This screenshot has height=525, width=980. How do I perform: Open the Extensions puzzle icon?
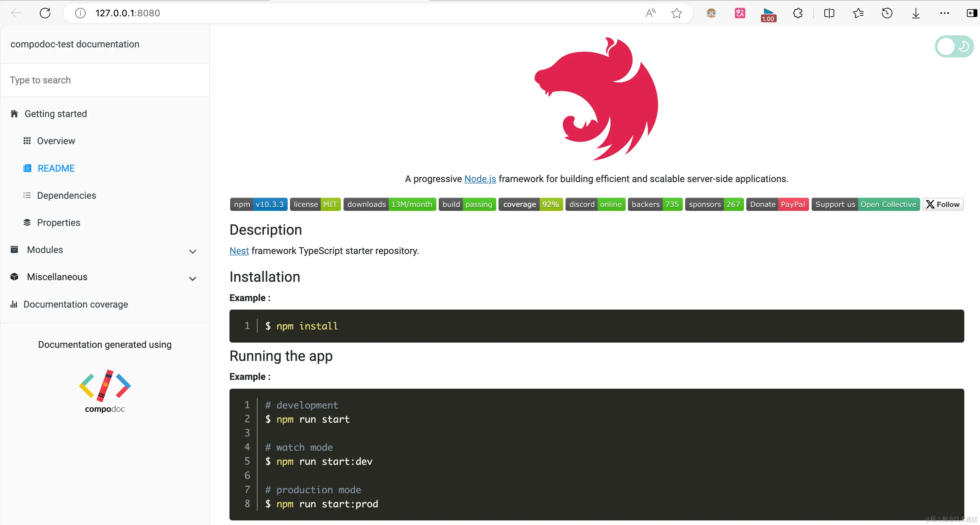point(798,13)
